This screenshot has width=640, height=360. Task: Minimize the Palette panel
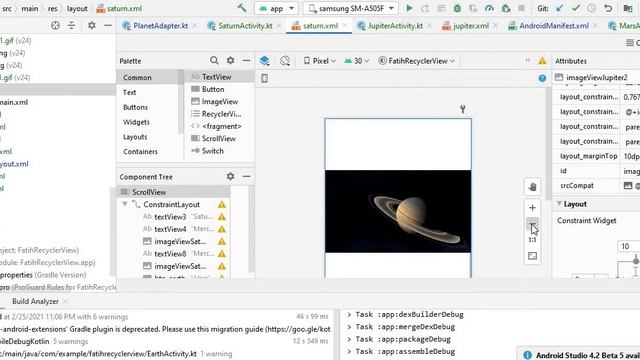click(x=247, y=60)
